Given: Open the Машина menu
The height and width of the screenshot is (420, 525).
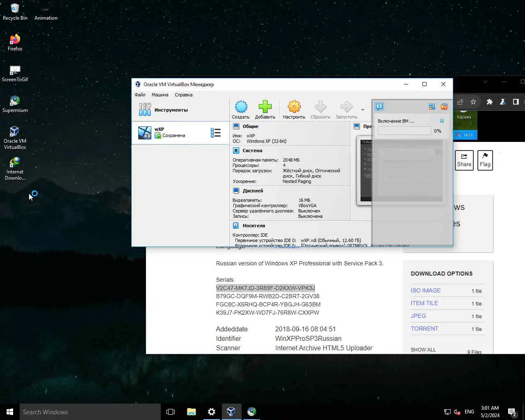Looking at the screenshot, I should point(160,95).
